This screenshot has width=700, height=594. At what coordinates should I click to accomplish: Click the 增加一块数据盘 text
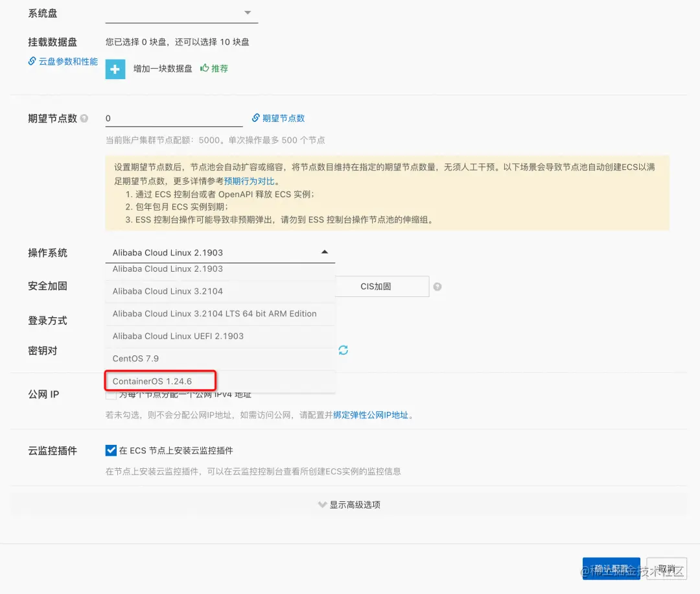(x=163, y=68)
